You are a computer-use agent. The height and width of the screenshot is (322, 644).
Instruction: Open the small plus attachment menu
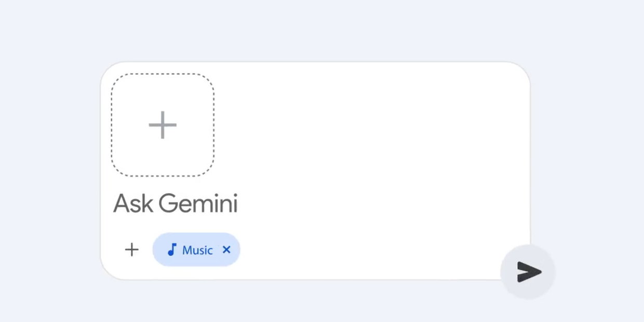coord(132,250)
